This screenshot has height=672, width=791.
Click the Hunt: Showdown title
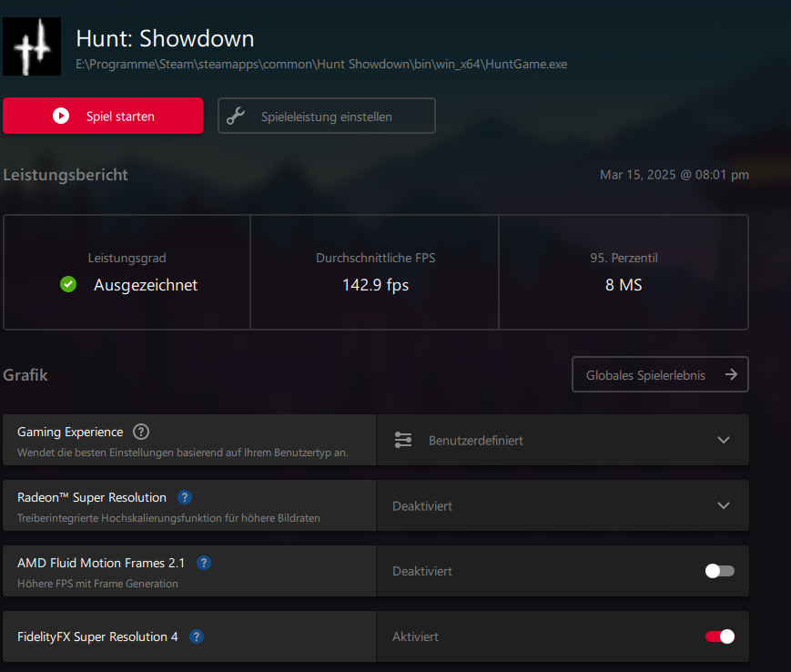(165, 38)
